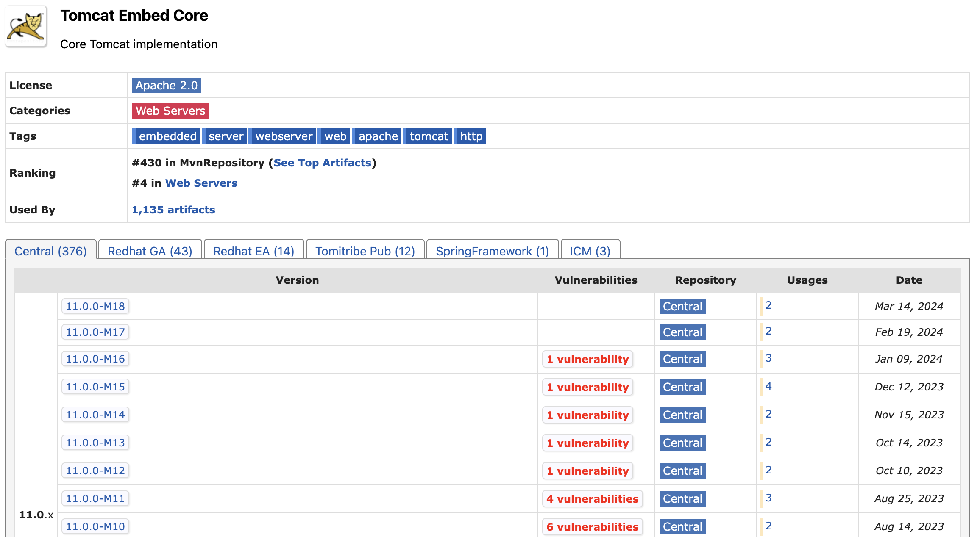The height and width of the screenshot is (537, 980).
Task: Click the Vulnerabilities column header
Action: (596, 280)
